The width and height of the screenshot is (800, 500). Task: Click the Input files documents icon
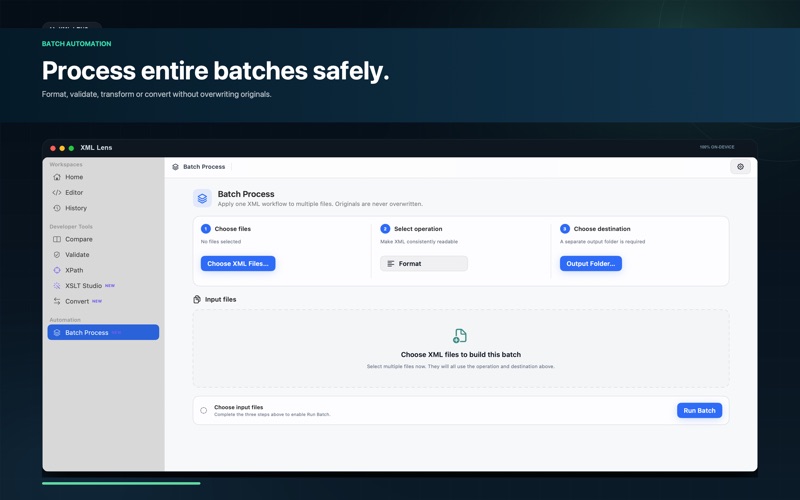[x=197, y=299]
